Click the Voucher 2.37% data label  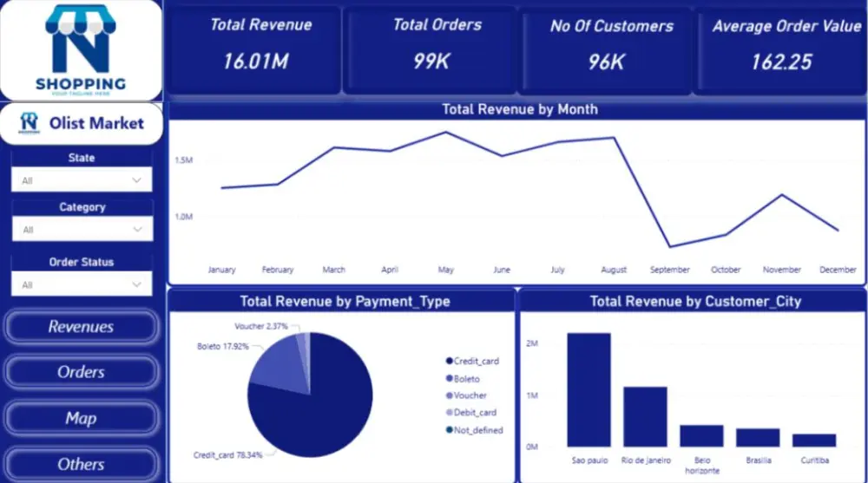click(x=261, y=326)
